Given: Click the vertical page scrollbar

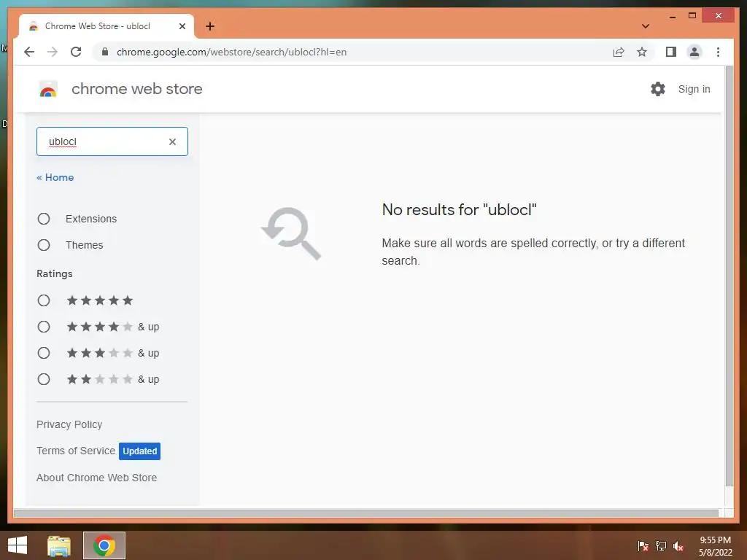Looking at the screenshot, I should pos(729,276).
